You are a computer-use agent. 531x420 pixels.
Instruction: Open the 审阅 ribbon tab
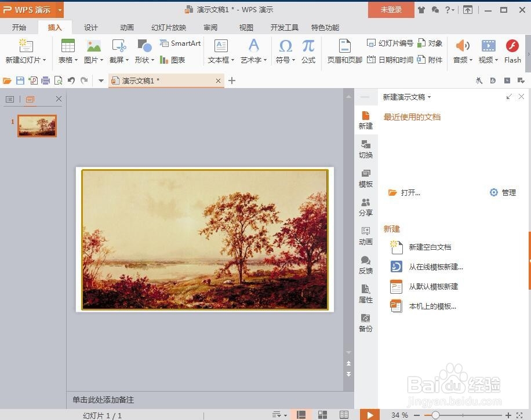tap(210, 27)
